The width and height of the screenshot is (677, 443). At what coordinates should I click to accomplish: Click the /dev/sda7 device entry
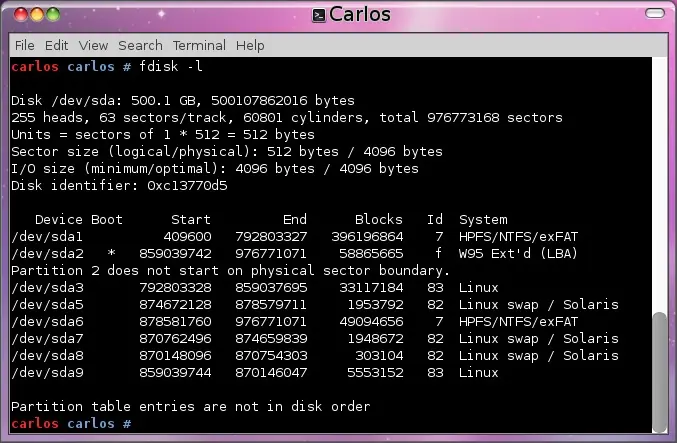47,339
